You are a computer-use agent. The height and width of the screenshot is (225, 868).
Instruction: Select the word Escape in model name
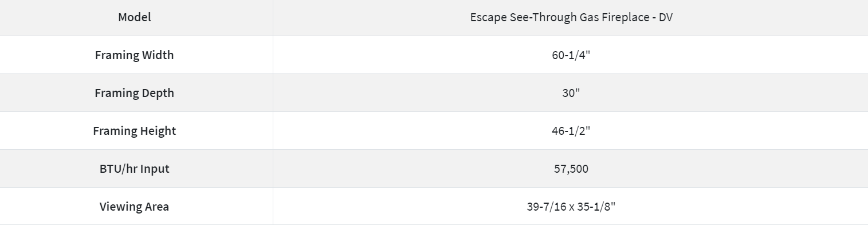[x=486, y=17]
